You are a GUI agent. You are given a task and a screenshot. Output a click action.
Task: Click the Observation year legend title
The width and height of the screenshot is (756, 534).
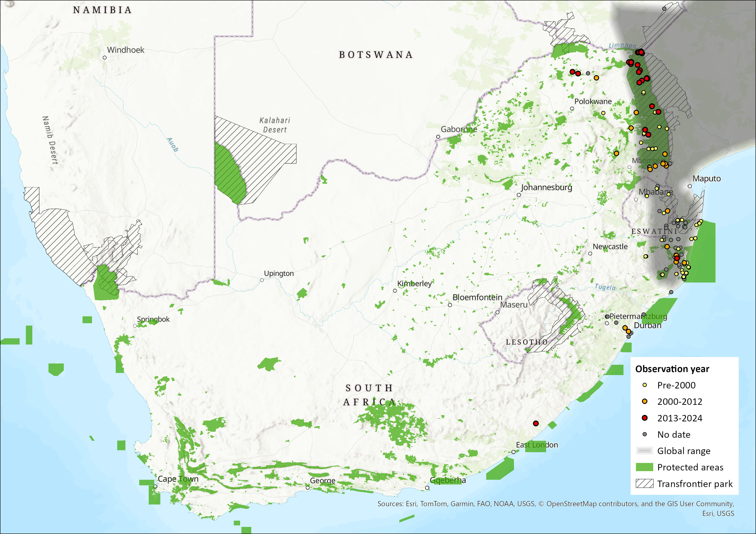tap(672, 369)
